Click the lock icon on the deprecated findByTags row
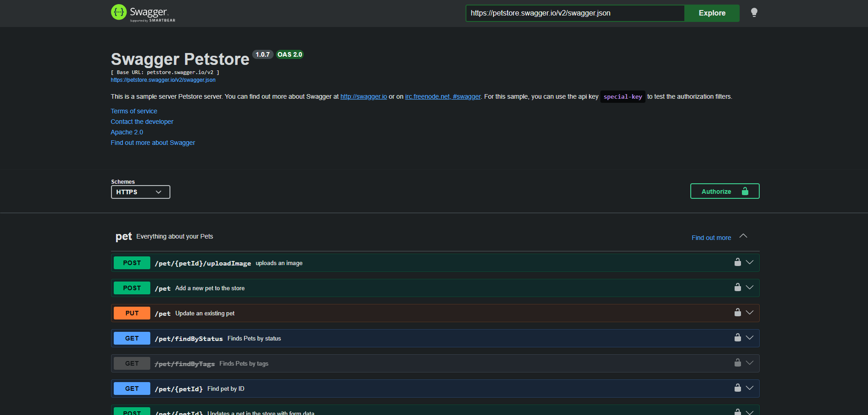Screen dimensions: 868x415 (737, 362)
